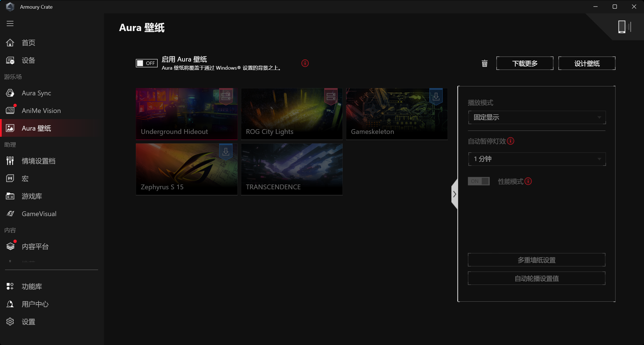Screen dimensions: 644x345
Task: Open 自动暂停灯效 1 分钟 dropdown
Action: pos(537,159)
